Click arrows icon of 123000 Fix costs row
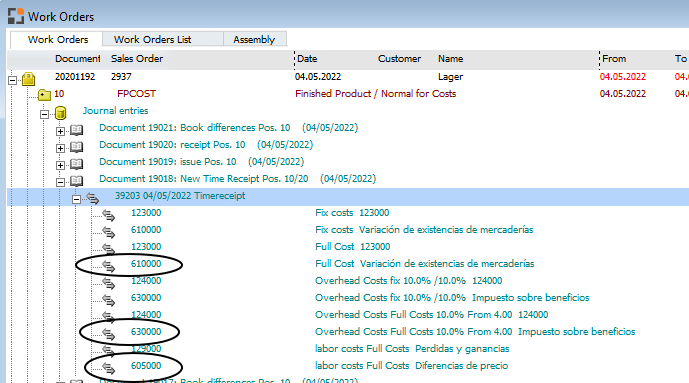The image size is (689, 383). (x=109, y=215)
